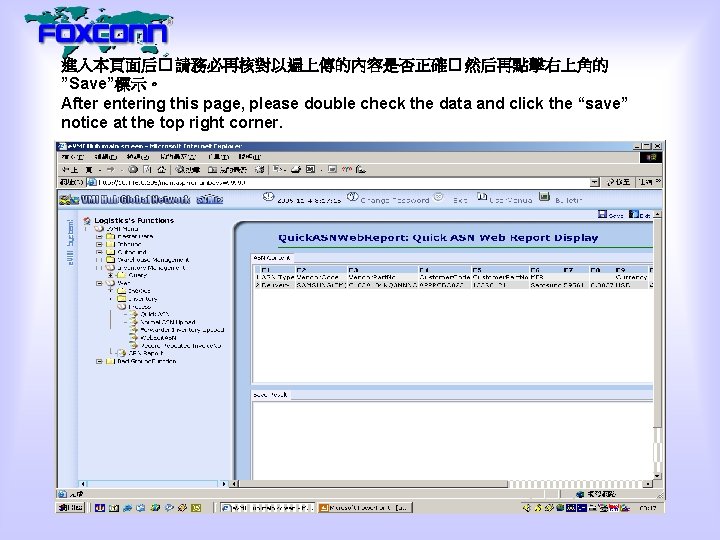This screenshot has width=720, height=540.
Task: Click the report pane vertical scrollbar
Action: 658,345
